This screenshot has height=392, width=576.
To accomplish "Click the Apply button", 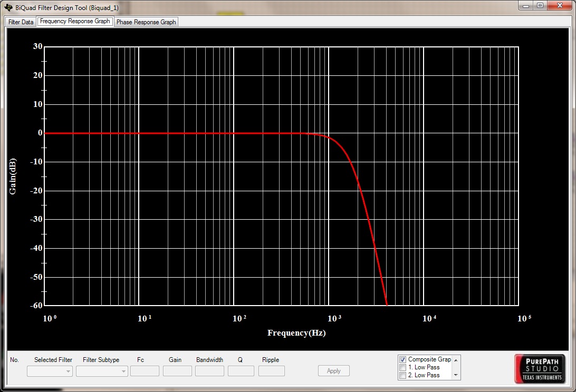I will click(x=333, y=371).
